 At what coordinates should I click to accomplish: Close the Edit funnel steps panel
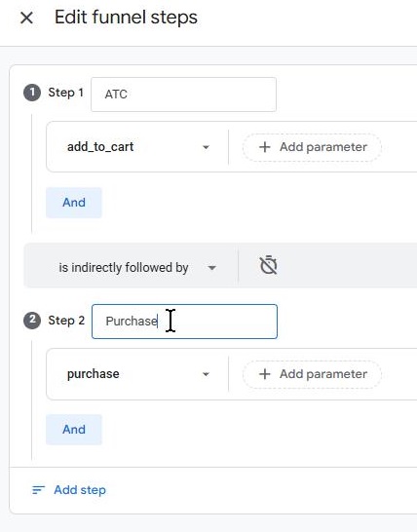coord(26,18)
